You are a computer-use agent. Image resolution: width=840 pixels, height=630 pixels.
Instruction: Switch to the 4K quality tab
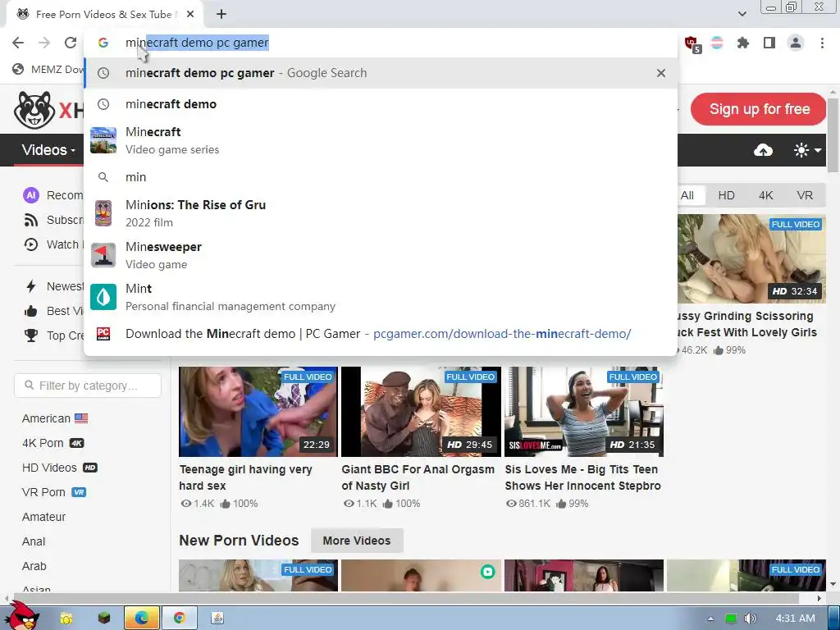(765, 195)
